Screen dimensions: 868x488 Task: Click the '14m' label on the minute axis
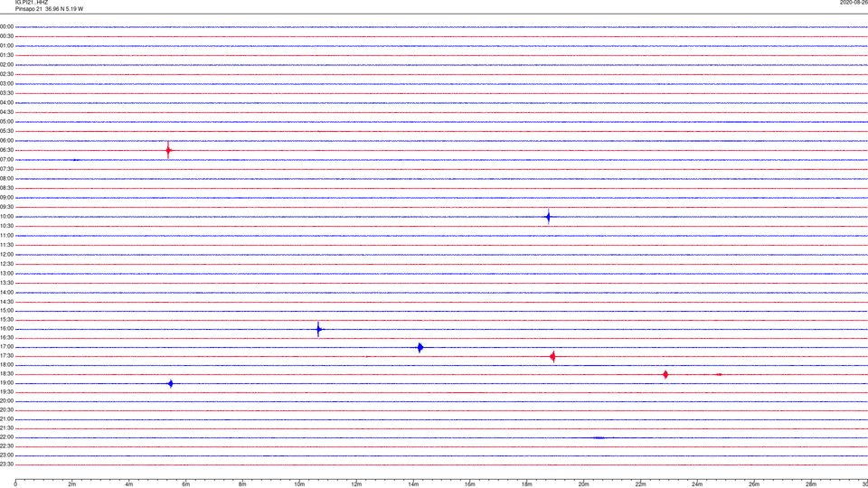[413, 484]
